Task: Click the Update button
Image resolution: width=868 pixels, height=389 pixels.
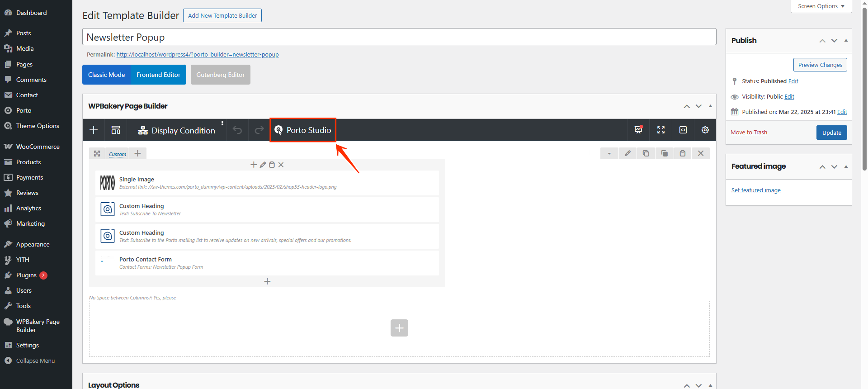Action: point(832,133)
